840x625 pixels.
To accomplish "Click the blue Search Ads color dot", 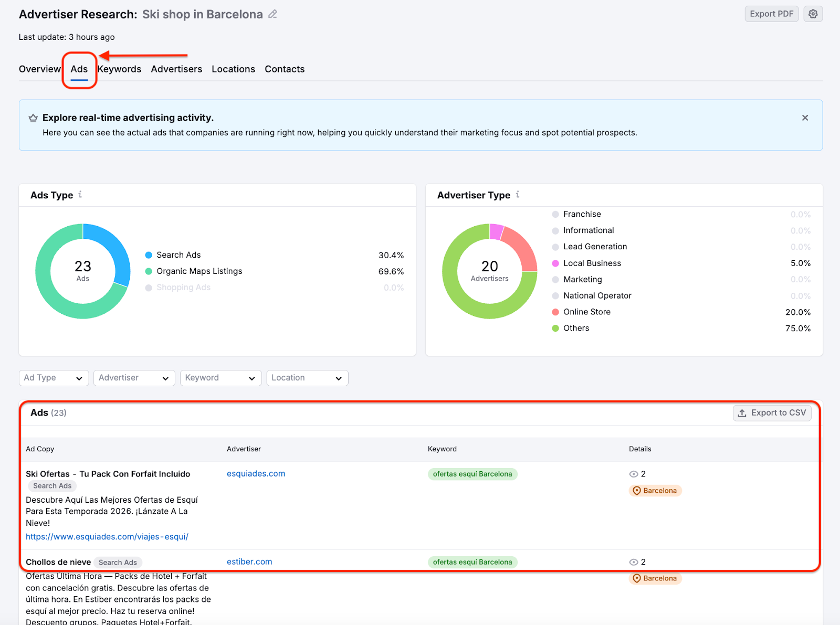I will click(x=148, y=255).
